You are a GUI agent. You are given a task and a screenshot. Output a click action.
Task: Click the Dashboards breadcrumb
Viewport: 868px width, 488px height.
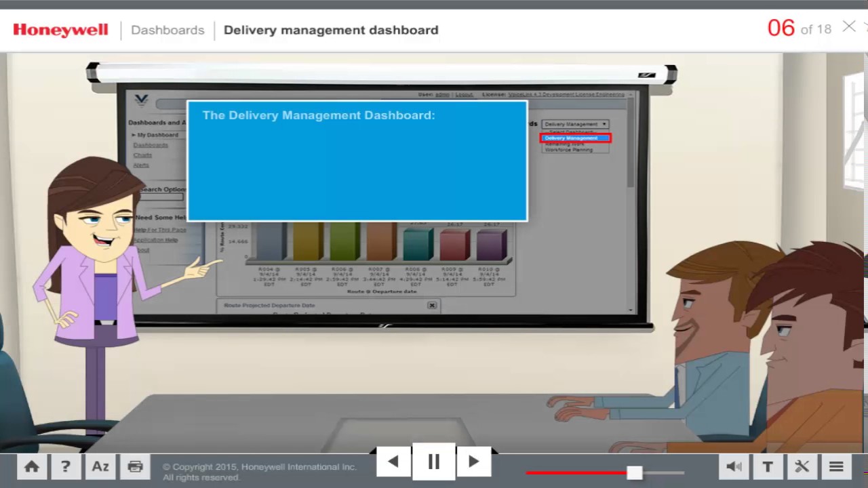(x=167, y=30)
